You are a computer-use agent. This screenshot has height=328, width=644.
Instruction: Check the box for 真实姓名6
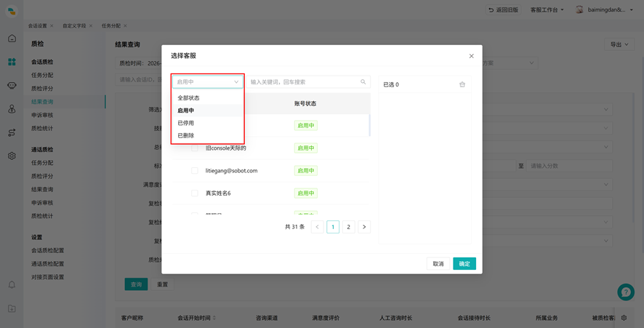195,193
